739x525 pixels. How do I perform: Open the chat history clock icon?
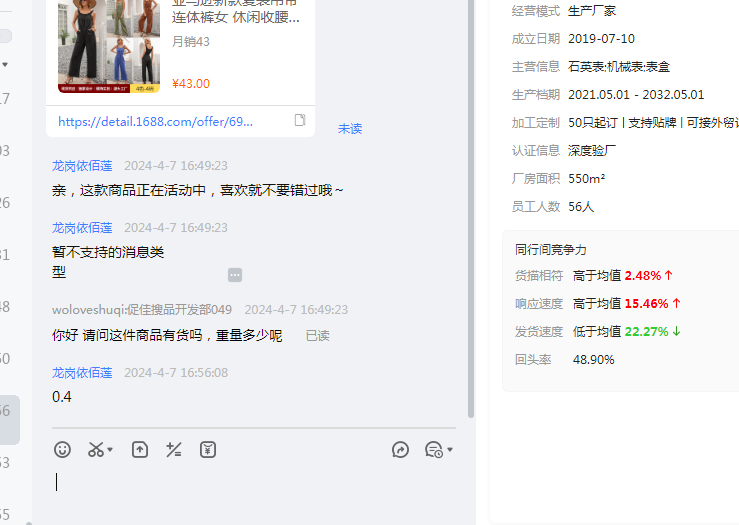tap(434, 450)
